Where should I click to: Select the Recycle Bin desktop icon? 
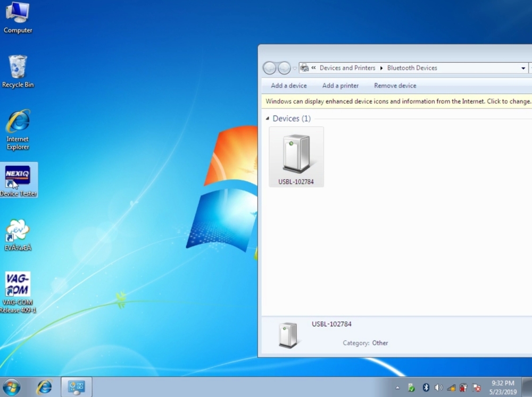point(18,72)
